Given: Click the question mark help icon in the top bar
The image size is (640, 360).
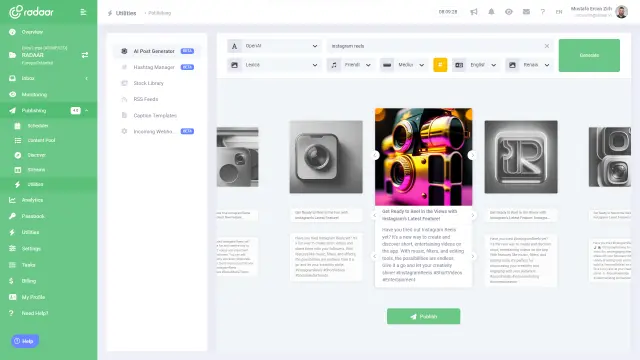Looking at the screenshot, I should tap(542, 12).
